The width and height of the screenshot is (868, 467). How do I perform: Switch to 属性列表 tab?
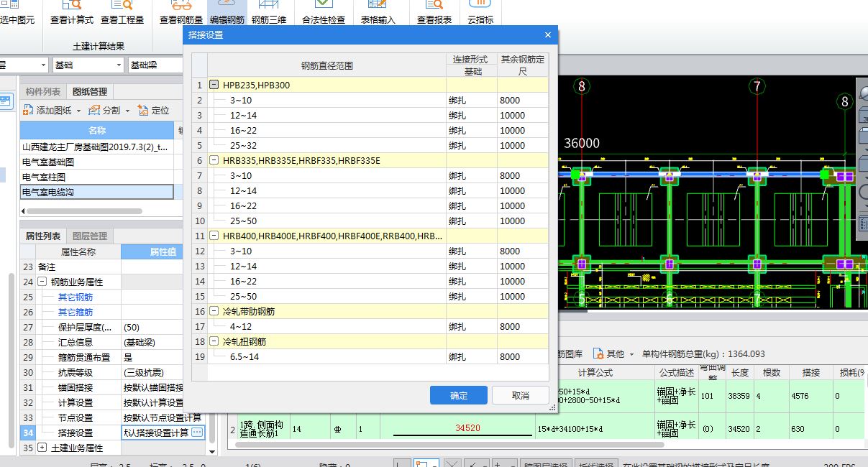click(x=43, y=236)
